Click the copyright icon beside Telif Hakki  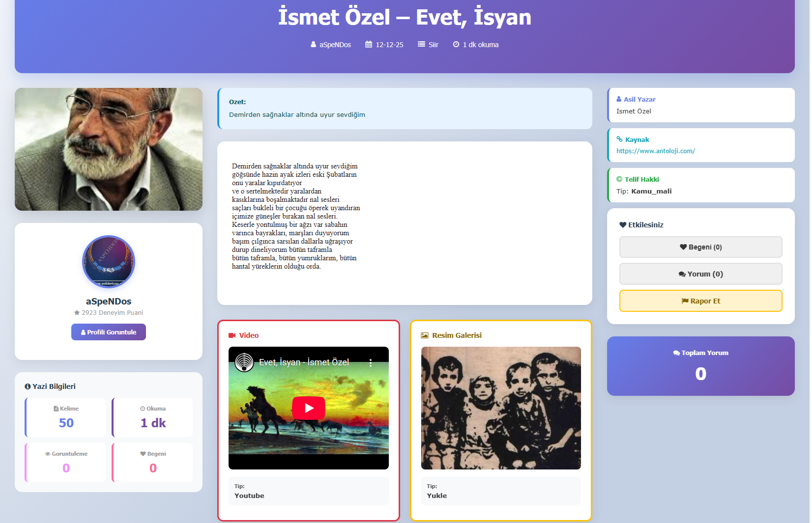[619, 179]
